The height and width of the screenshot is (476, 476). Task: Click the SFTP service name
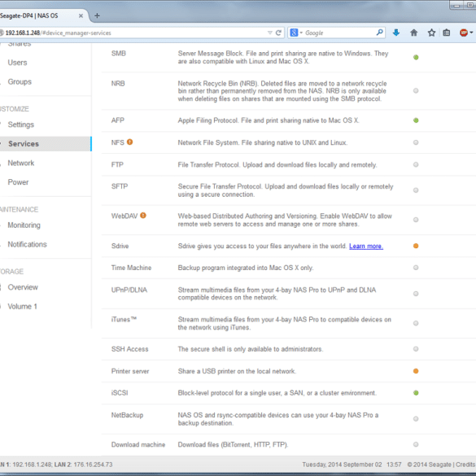click(120, 186)
